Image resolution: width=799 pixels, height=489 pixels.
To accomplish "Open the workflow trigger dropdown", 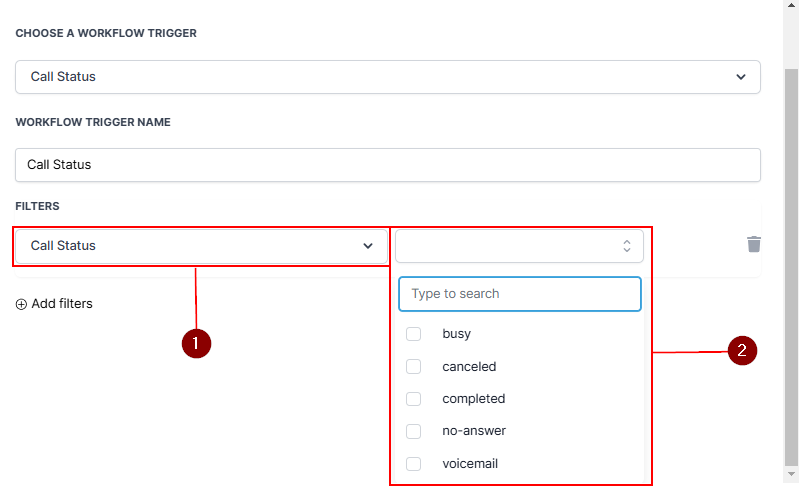I will tap(388, 77).
